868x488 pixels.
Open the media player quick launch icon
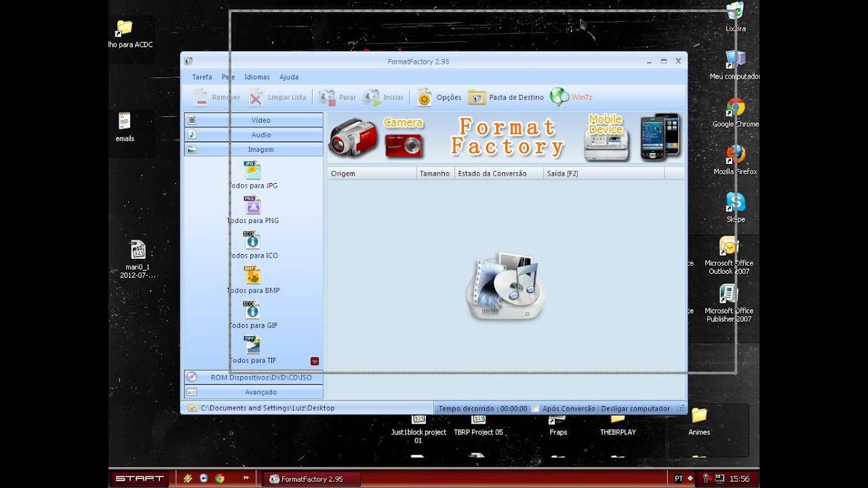(x=203, y=478)
